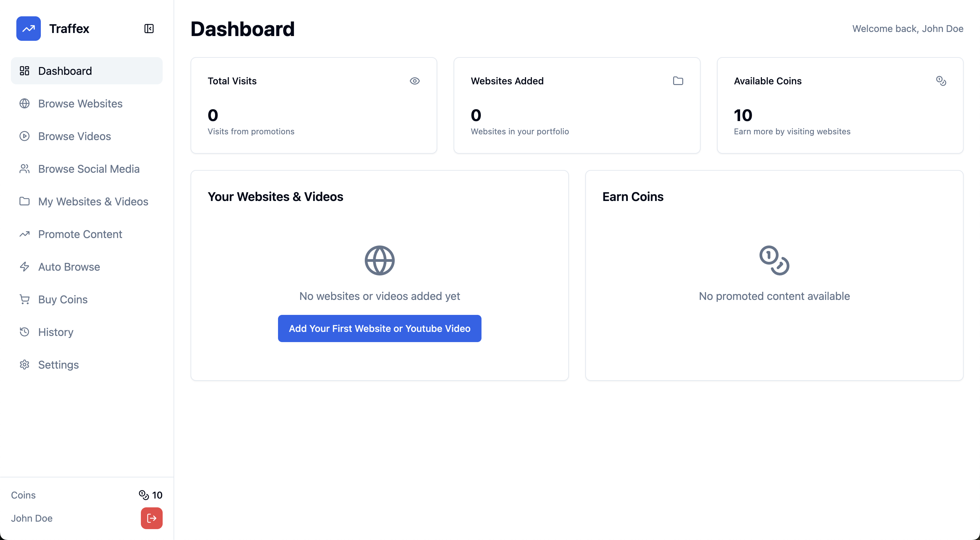Image resolution: width=980 pixels, height=540 pixels.
Task: Open Settings label in sidebar
Action: pos(59,365)
